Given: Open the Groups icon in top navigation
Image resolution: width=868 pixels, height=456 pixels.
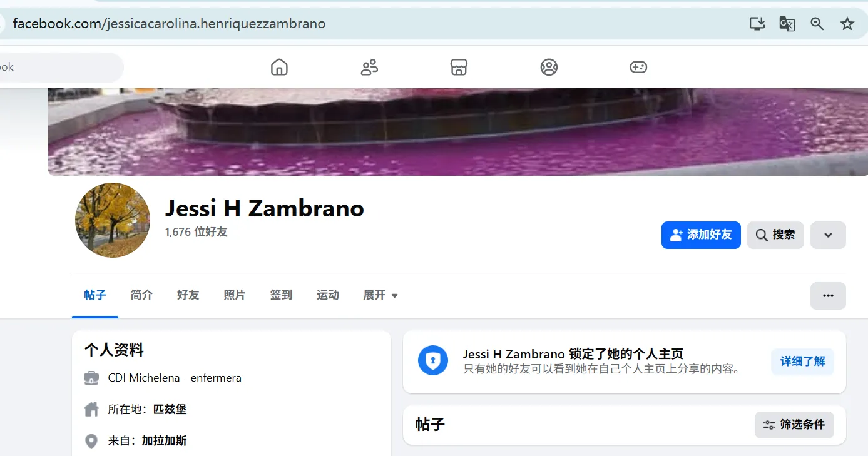Looking at the screenshot, I should (549, 67).
